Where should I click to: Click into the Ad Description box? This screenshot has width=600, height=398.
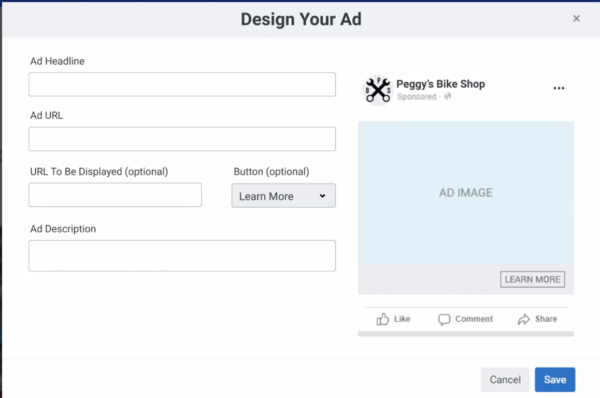[x=182, y=256]
